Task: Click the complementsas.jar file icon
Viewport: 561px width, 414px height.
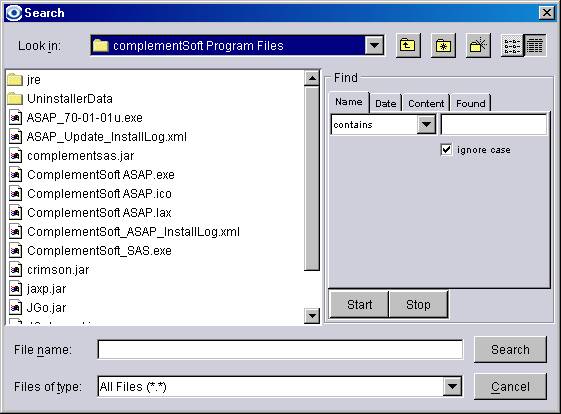Action: pyautogui.click(x=15, y=156)
